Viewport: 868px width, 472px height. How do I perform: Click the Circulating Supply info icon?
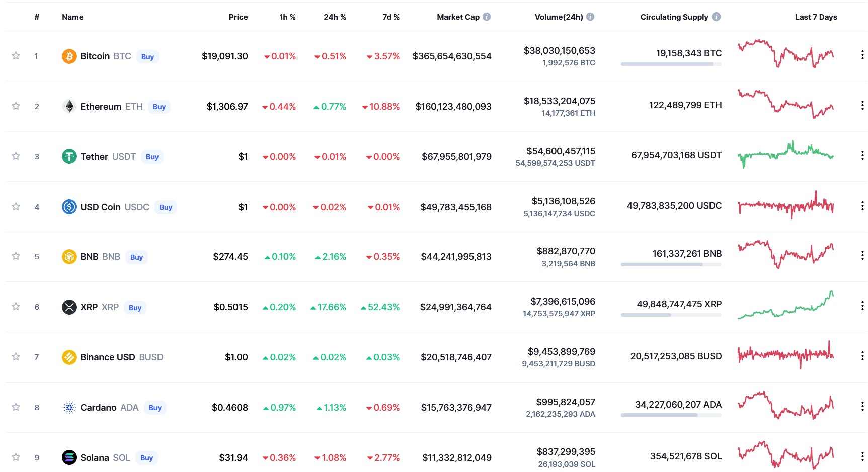click(x=716, y=17)
